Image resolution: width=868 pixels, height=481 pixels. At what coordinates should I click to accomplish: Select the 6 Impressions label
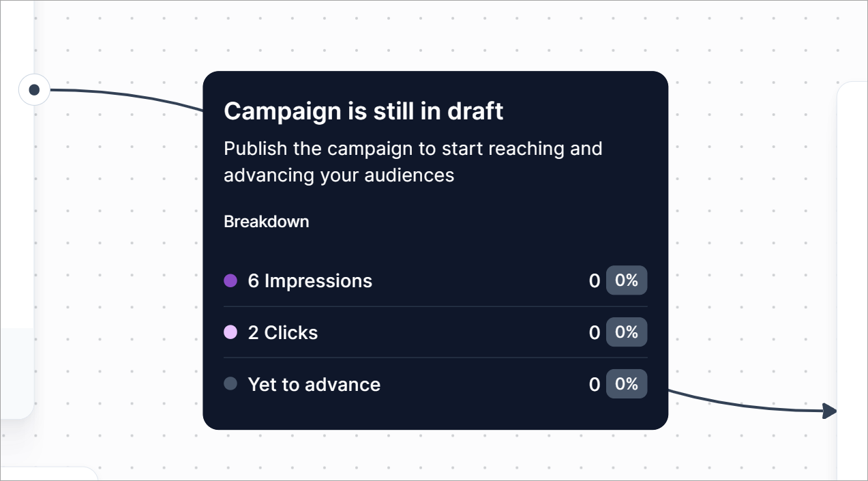tap(310, 280)
